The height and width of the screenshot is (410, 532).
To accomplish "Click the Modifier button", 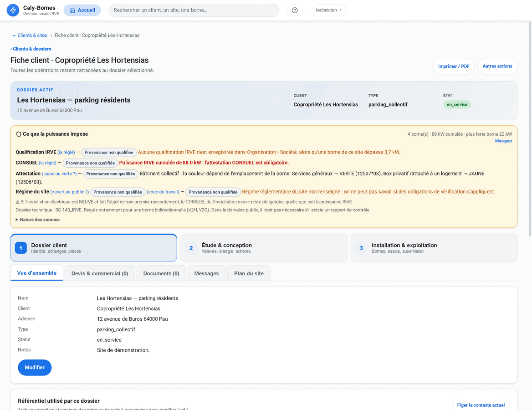I will tap(35, 368).
